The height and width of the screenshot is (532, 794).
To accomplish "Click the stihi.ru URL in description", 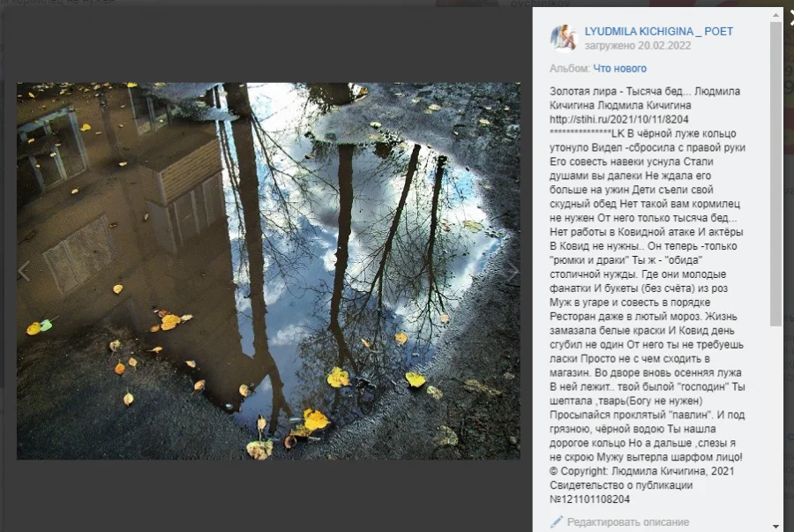I will (x=618, y=119).
